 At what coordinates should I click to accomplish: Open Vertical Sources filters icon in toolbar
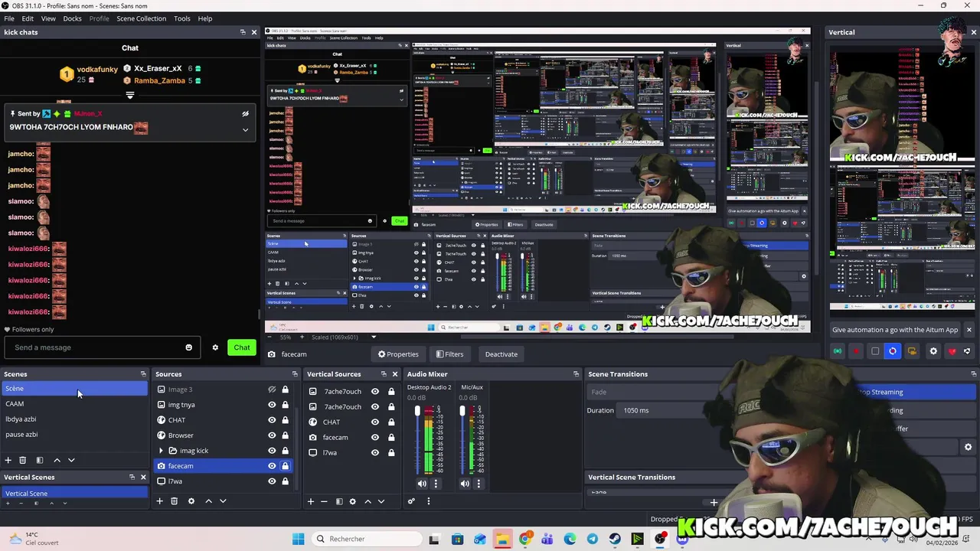point(339,501)
